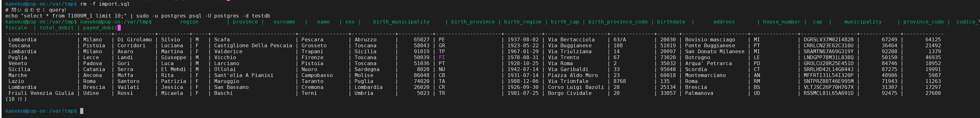
Task: Click the 'Corso Luigi Bazoli' address cell
Action: point(575,87)
